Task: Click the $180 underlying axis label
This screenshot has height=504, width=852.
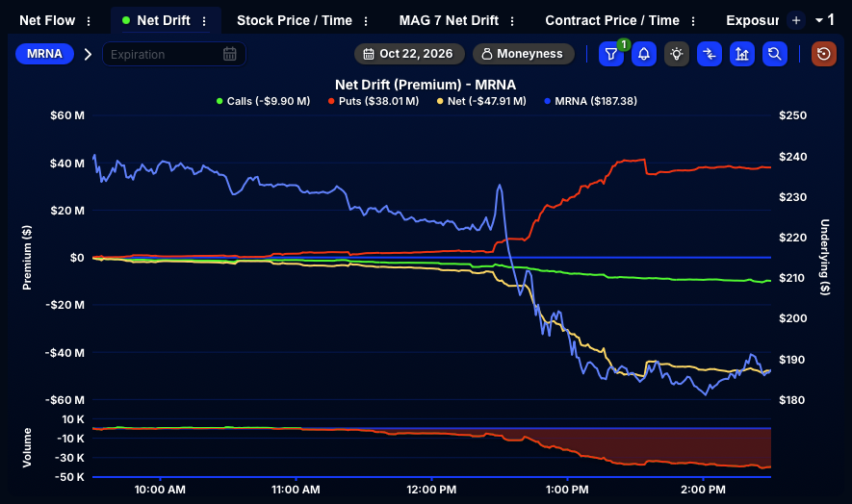Action: (x=792, y=400)
